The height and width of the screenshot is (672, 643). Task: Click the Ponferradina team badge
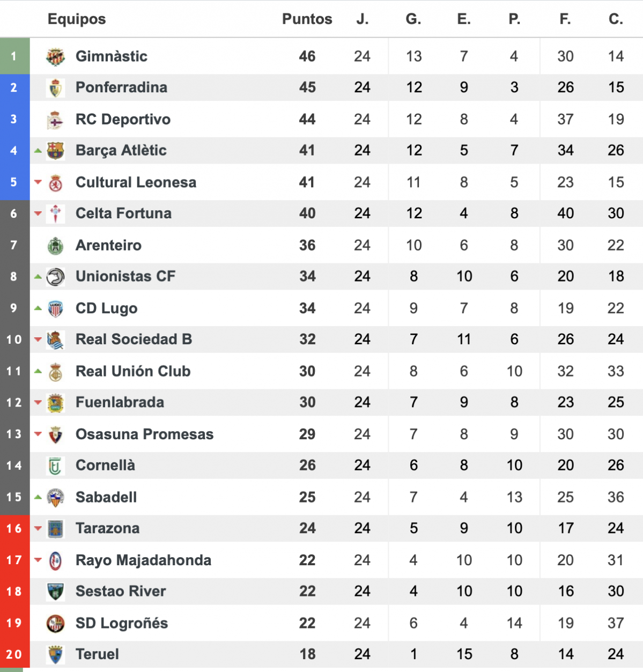point(55,88)
